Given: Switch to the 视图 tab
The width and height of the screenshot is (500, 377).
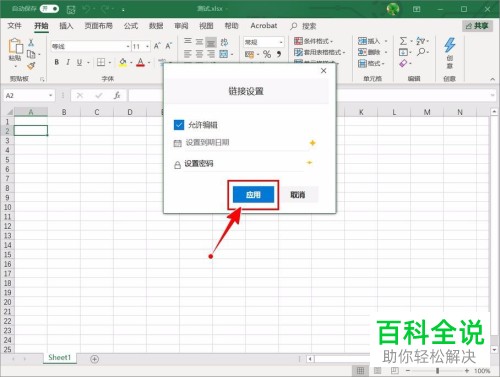Looking at the screenshot, I should pos(206,26).
